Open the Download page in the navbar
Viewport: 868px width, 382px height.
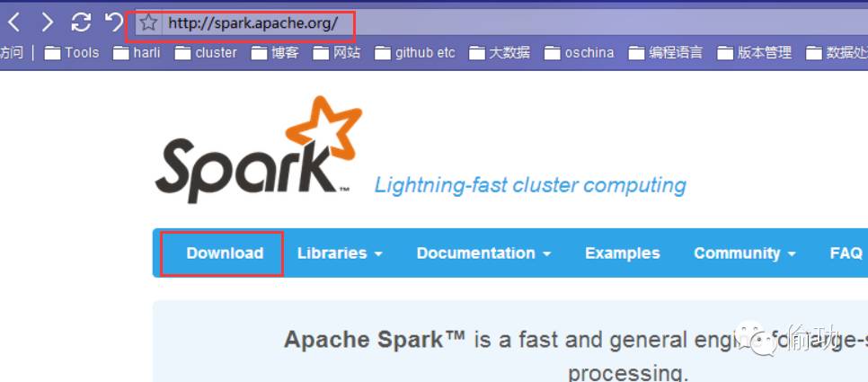pyautogui.click(x=225, y=253)
